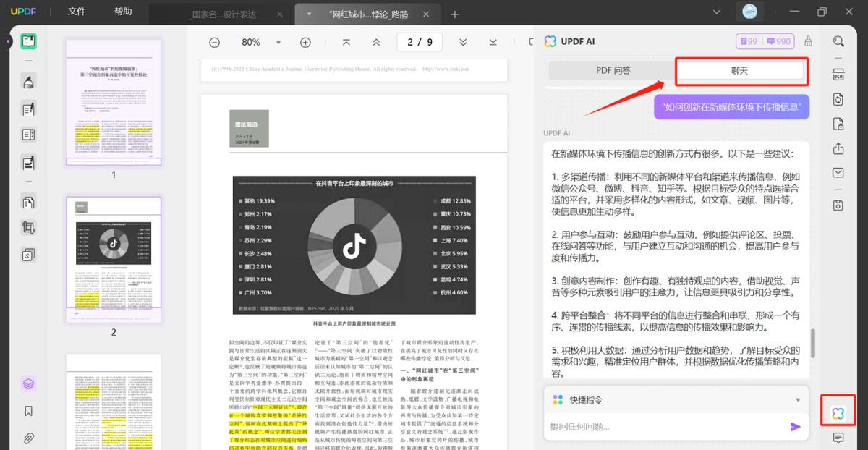
Task: Open the layers panel icon
Action: click(x=28, y=383)
